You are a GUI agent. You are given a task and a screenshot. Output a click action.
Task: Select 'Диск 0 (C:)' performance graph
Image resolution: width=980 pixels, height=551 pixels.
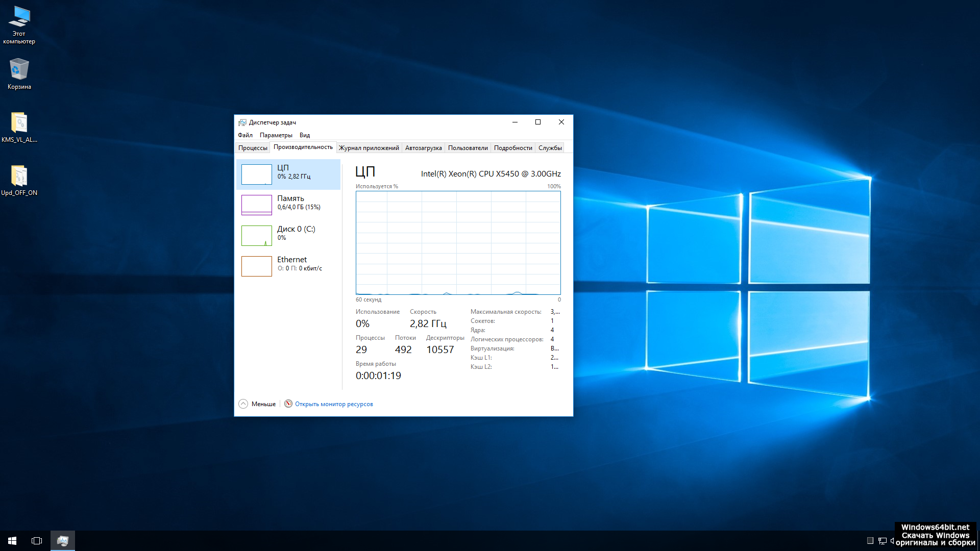(257, 235)
